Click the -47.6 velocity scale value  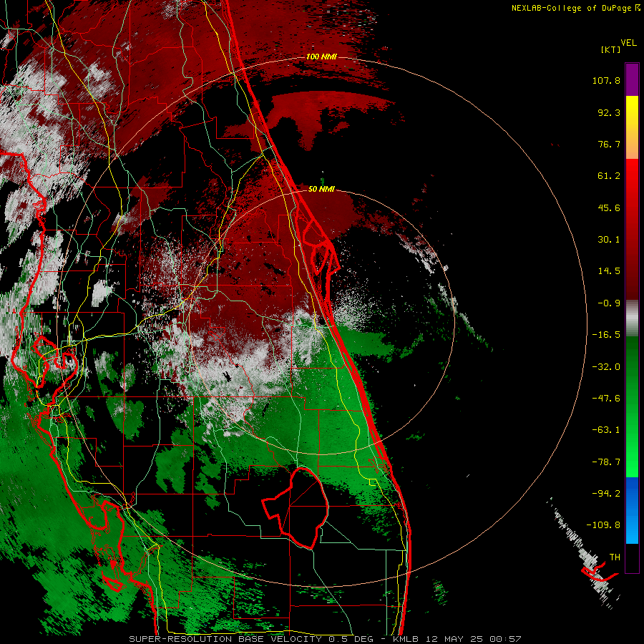pyautogui.click(x=606, y=399)
